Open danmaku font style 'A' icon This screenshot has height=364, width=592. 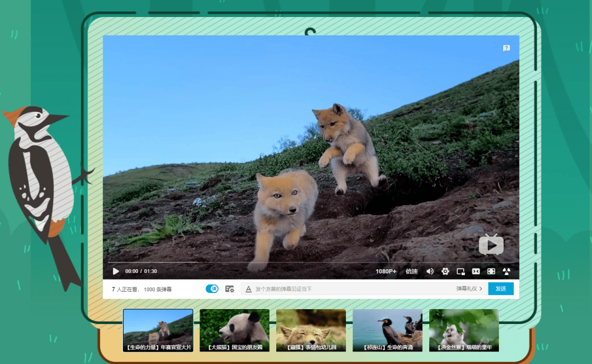tap(248, 289)
